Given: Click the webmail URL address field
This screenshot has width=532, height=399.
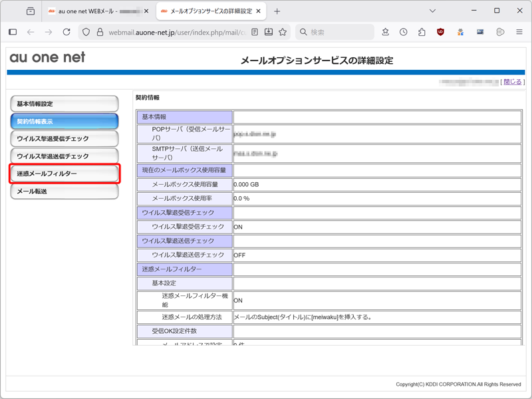Looking at the screenshot, I should (x=176, y=32).
